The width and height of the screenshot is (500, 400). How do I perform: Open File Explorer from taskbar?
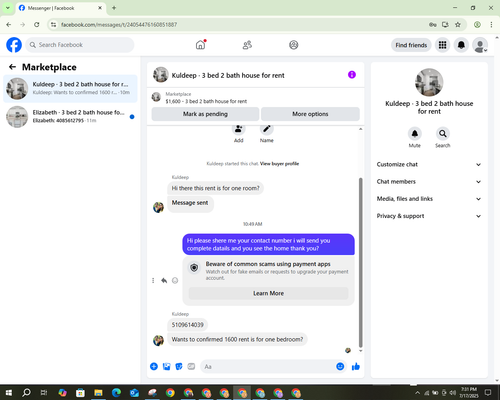(x=98, y=393)
